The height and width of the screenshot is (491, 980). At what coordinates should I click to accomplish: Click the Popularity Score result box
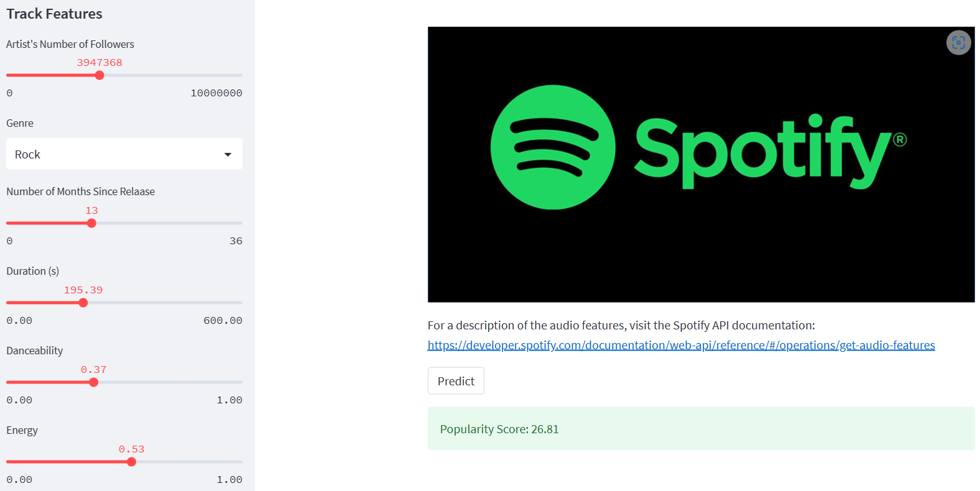point(701,429)
